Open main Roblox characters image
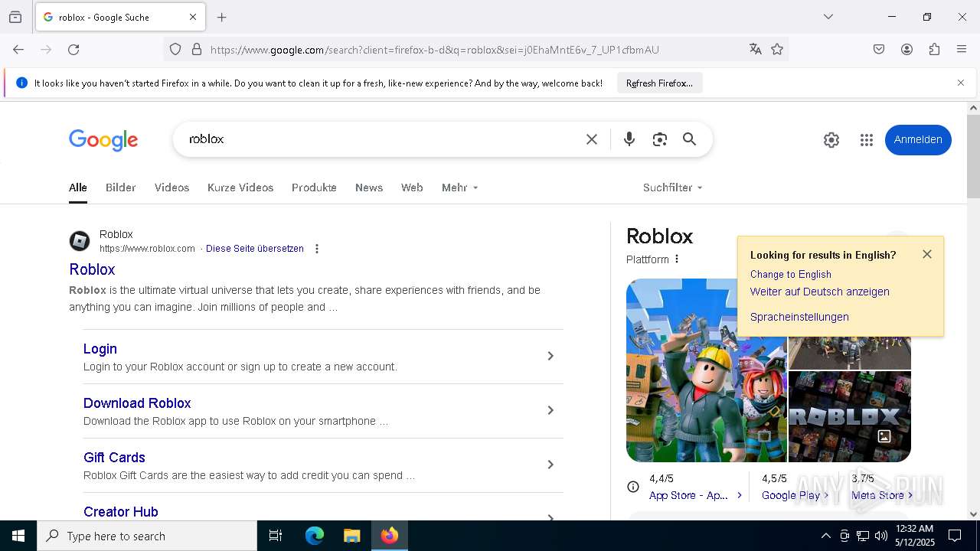 pos(707,370)
